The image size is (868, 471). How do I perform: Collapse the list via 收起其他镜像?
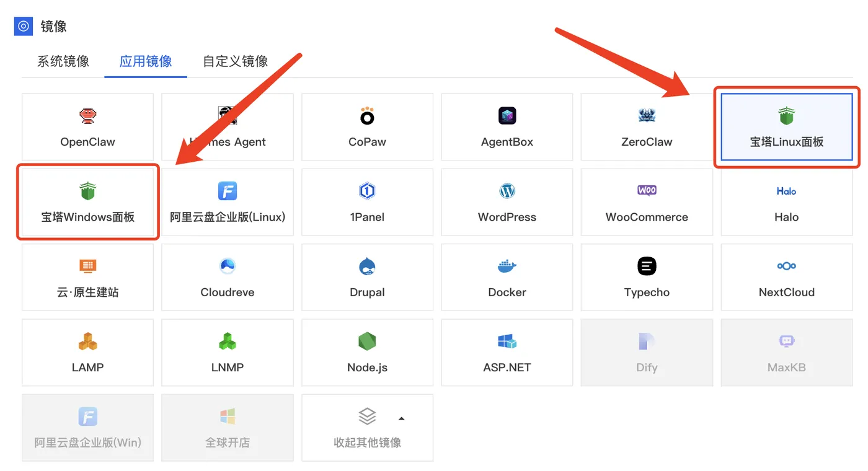point(367,428)
